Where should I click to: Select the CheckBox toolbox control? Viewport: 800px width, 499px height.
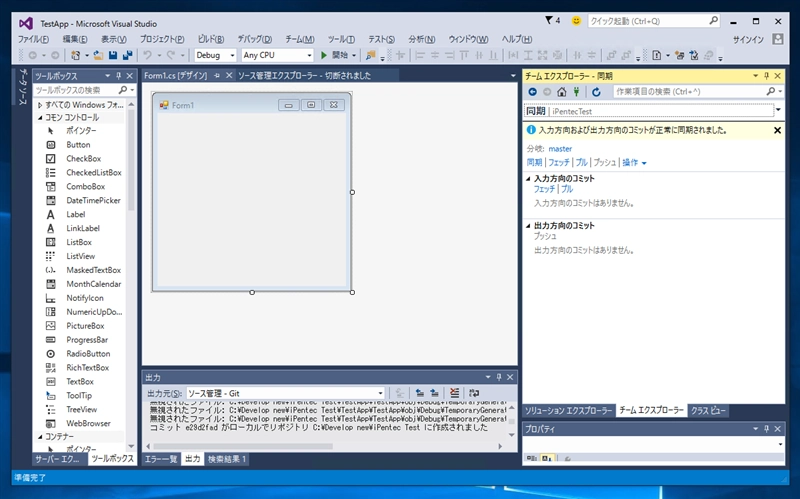tap(83, 159)
